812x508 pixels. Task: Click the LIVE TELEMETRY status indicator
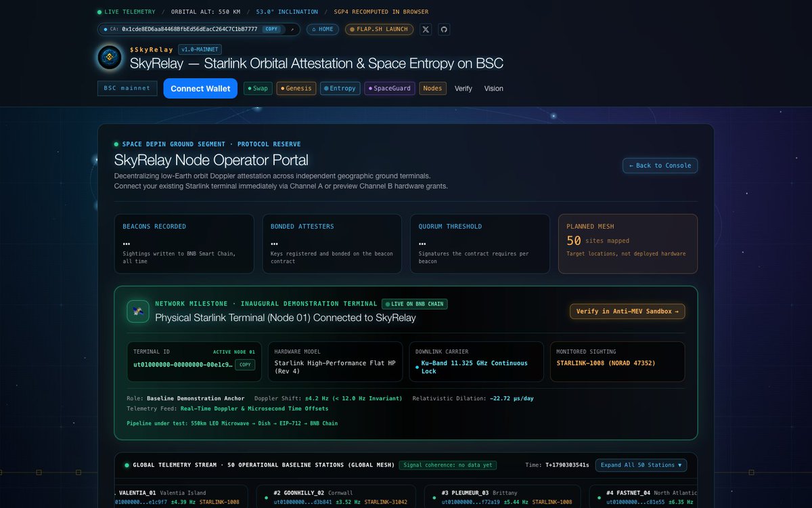(126, 12)
